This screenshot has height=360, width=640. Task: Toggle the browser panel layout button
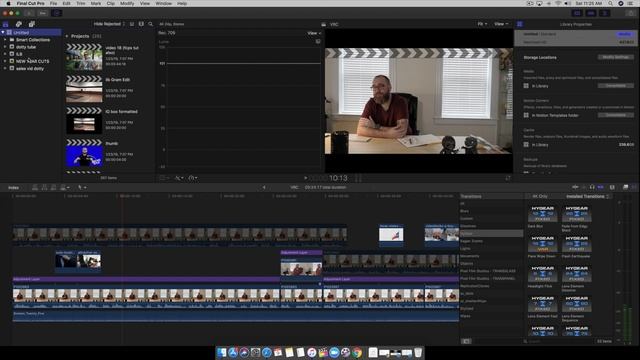[x=577, y=13]
